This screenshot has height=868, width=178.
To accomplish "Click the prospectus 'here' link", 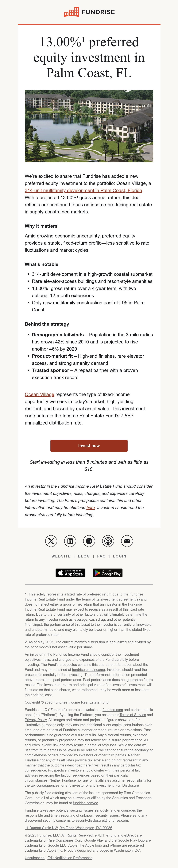I will click(90, 507).
